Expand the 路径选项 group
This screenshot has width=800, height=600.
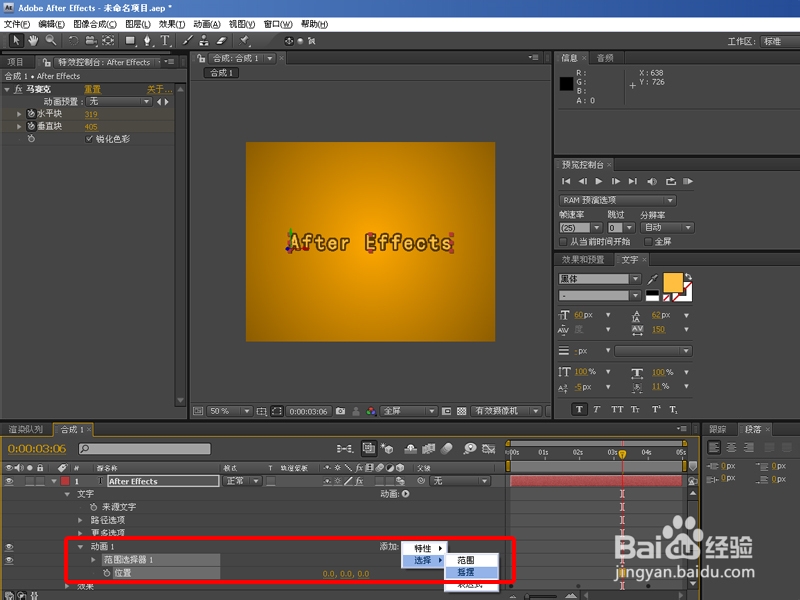click(80, 520)
